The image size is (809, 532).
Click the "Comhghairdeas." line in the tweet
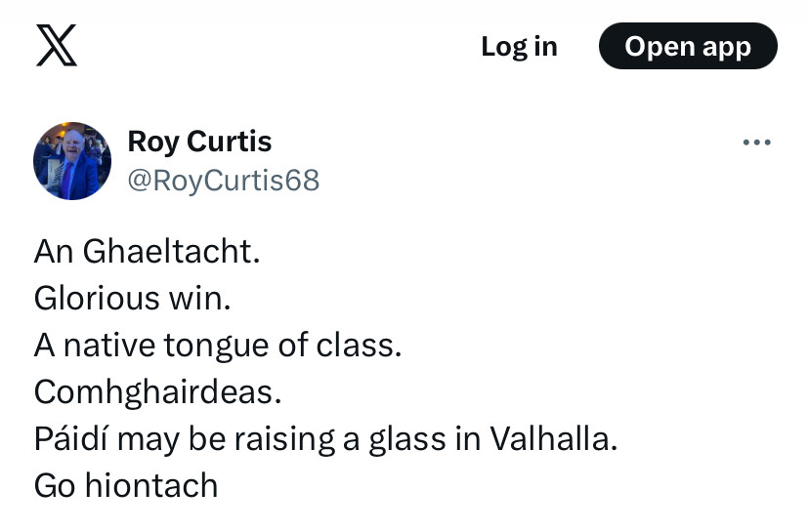click(157, 392)
